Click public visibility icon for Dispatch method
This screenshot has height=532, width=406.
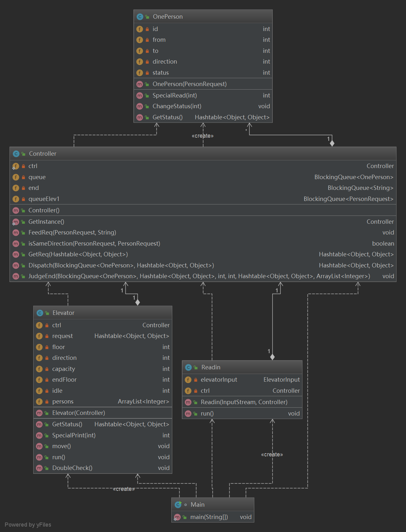[x=23, y=265]
